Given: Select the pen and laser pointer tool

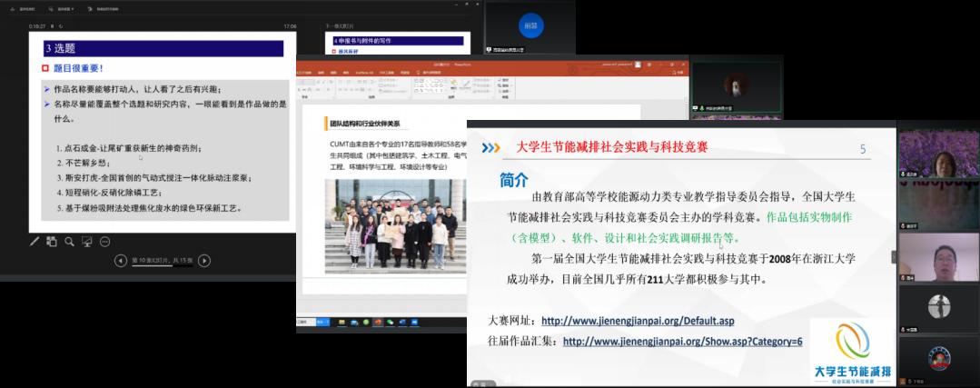Looking at the screenshot, I should pos(35,242).
